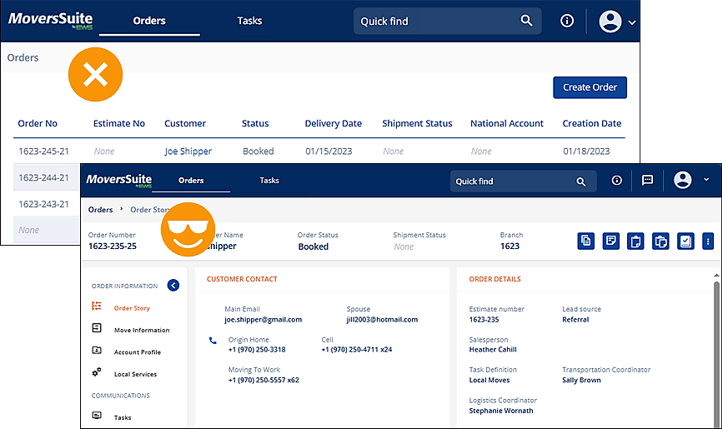Open Tasks under Communications in the sidebar

[x=122, y=417]
